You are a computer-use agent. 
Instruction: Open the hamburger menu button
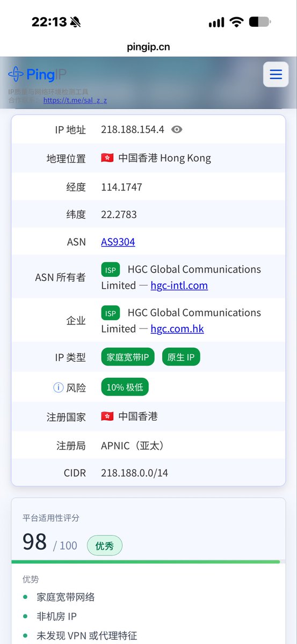click(x=276, y=74)
